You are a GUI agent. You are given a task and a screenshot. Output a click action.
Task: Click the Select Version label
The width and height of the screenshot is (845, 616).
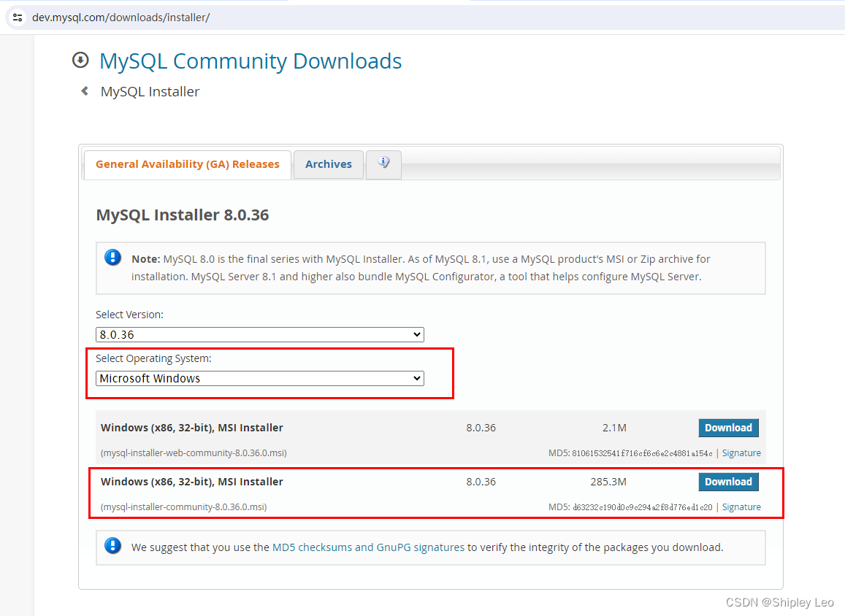[129, 315]
